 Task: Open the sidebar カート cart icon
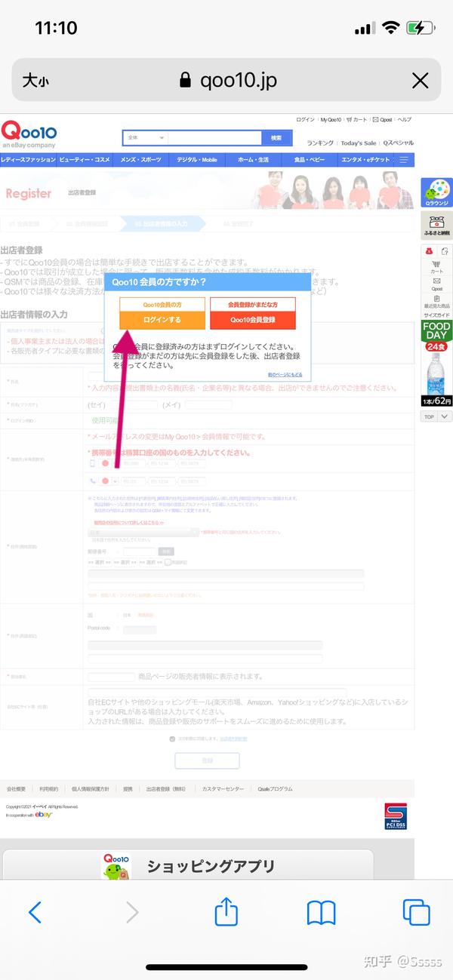tap(437, 266)
